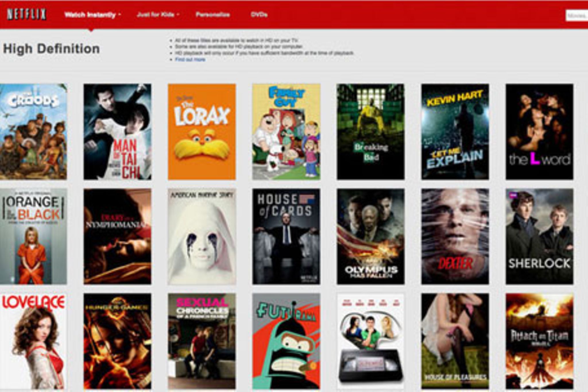The width and height of the screenshot is (588, 392).
Task: Expand the Watch Instantly dropdown
Action: 92,15
